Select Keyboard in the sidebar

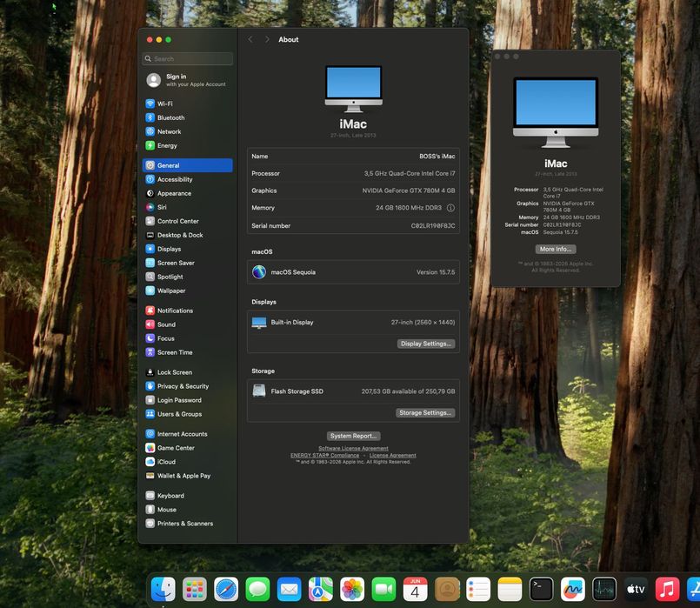click(x=188, y=496)
